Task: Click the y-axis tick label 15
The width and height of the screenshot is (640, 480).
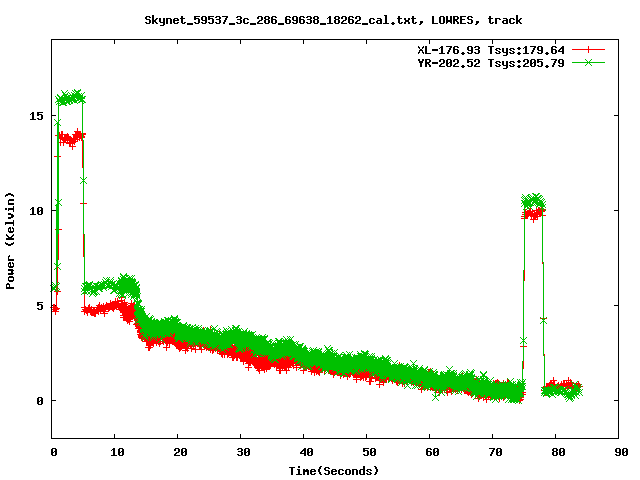Action: 36,116
